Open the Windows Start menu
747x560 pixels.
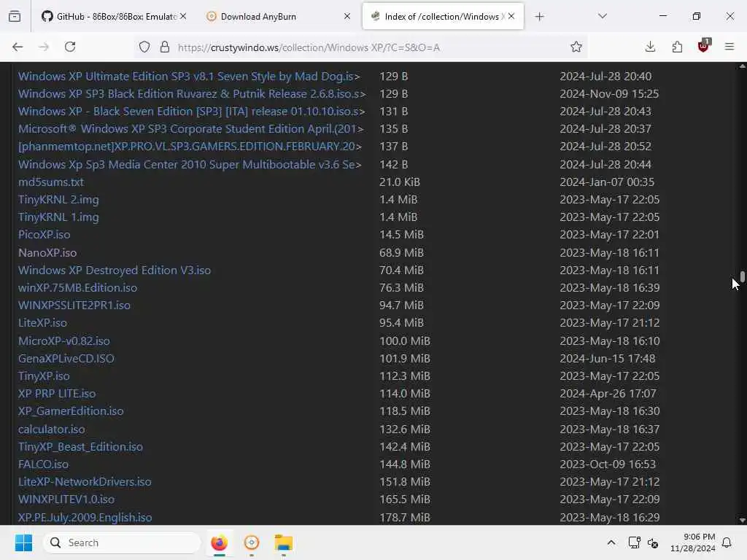point(23,542)
